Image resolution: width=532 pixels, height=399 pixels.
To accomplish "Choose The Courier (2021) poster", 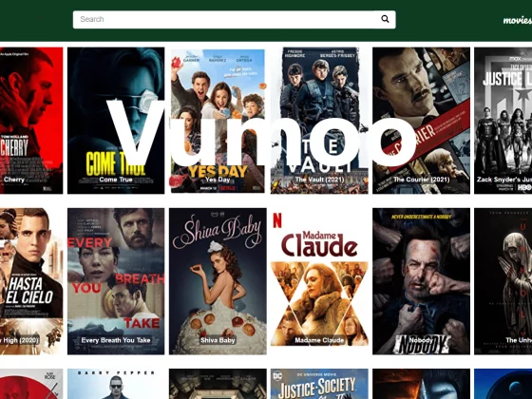I will pos(421,121).
